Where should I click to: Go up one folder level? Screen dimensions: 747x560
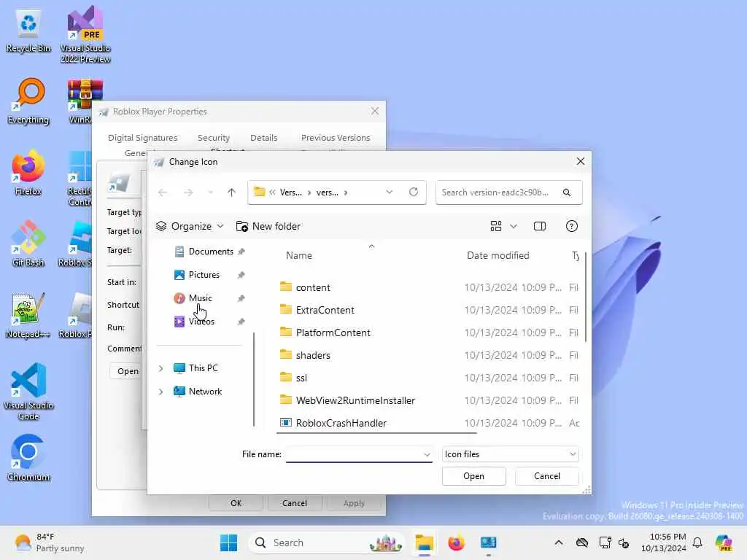pyautogui.click(x=231, y=192)
